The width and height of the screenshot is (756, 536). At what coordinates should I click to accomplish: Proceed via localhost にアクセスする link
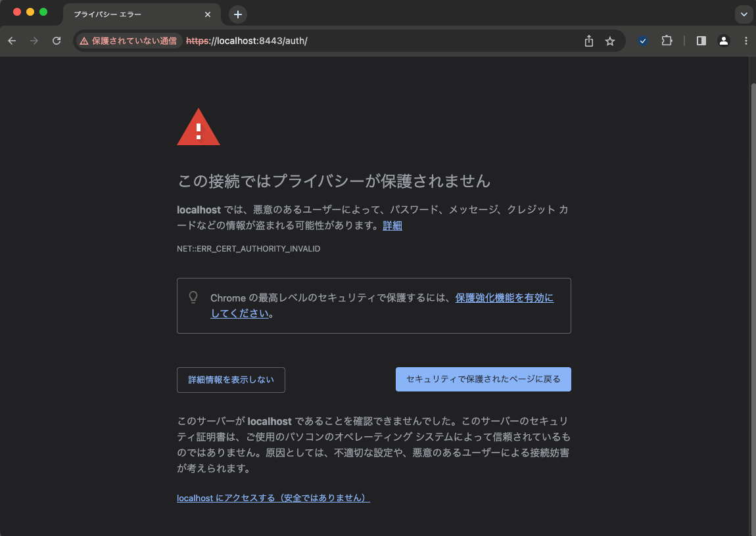(273, 498)
